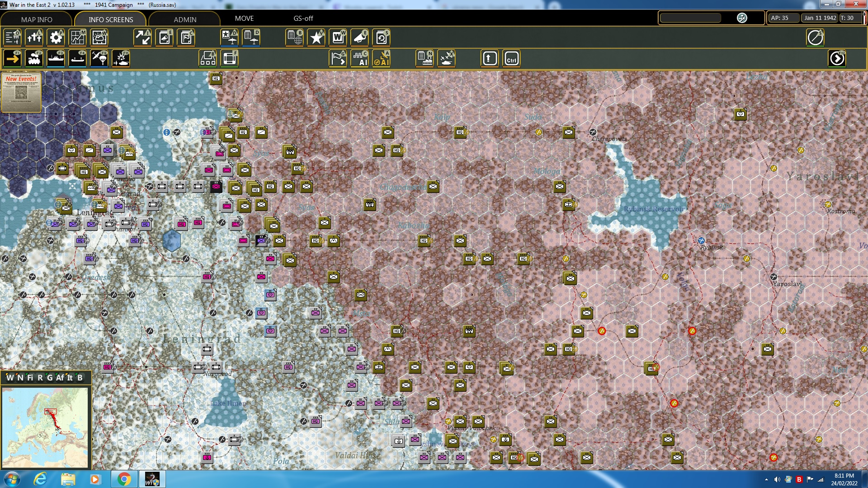The height and width of the screenshot is (488, 868).
Task: Click the air execution planes-tank icon (X)
Action: click(x=446, y=58)
